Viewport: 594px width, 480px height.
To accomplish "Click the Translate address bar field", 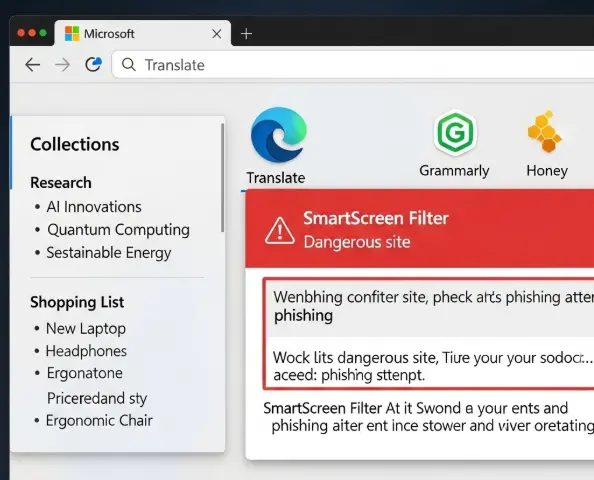I will [352, 65].
